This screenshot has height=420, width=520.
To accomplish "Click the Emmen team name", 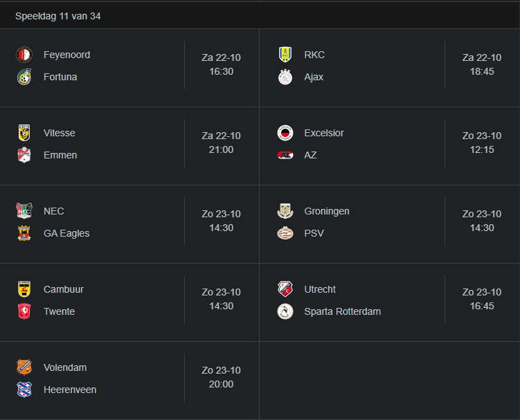I will tap(60, 155).
